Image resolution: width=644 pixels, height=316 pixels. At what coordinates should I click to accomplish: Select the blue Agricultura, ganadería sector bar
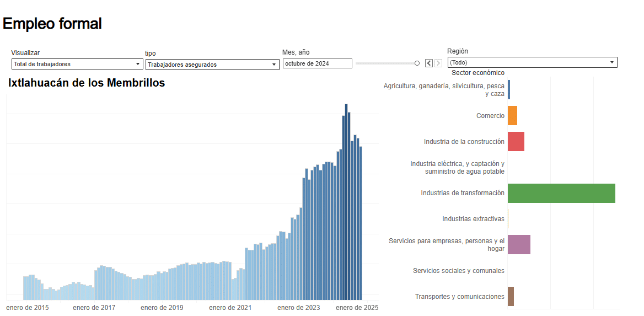tap(509, 89)
